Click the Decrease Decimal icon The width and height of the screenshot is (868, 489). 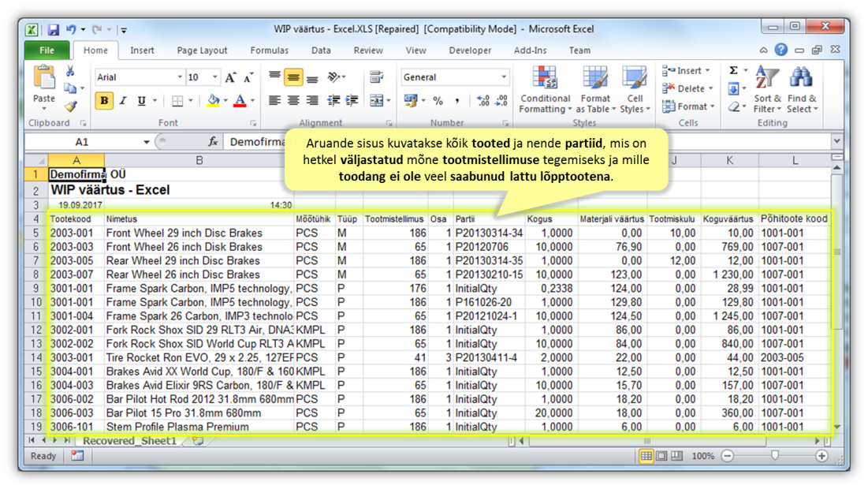(501, 101)
